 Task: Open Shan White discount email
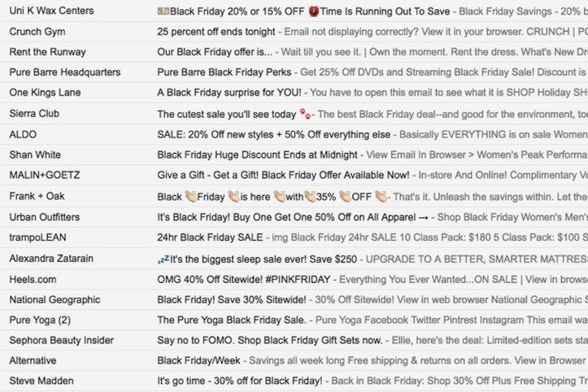pyautogui.click(x=294, y=155)
